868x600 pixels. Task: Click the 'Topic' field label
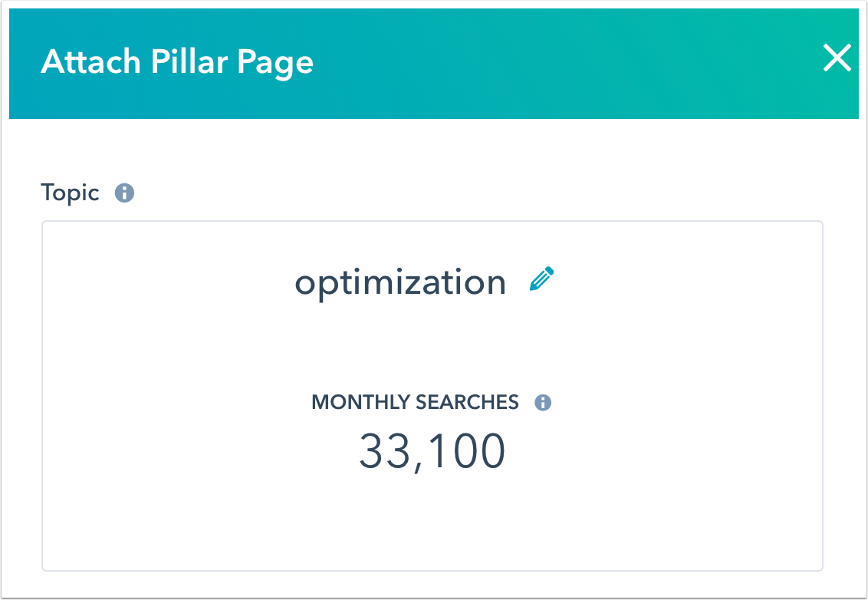pyautogui.click(x=70, y=193)
